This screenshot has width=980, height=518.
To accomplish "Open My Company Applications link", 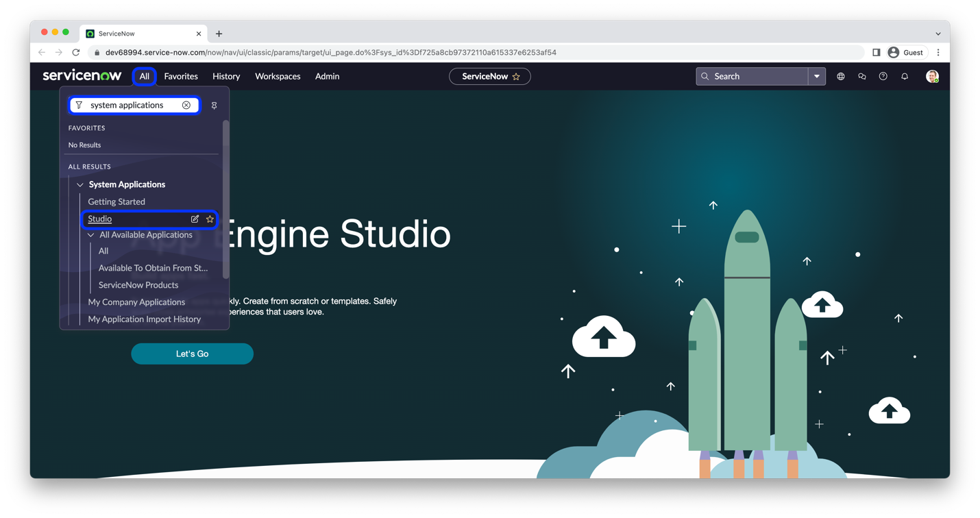I will [x=136, y=302].
